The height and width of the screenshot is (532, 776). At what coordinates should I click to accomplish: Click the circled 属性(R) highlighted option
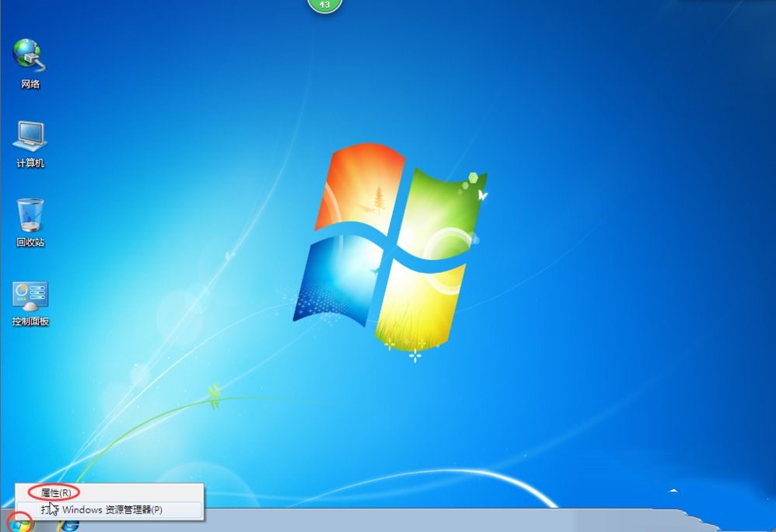point(52,492)
